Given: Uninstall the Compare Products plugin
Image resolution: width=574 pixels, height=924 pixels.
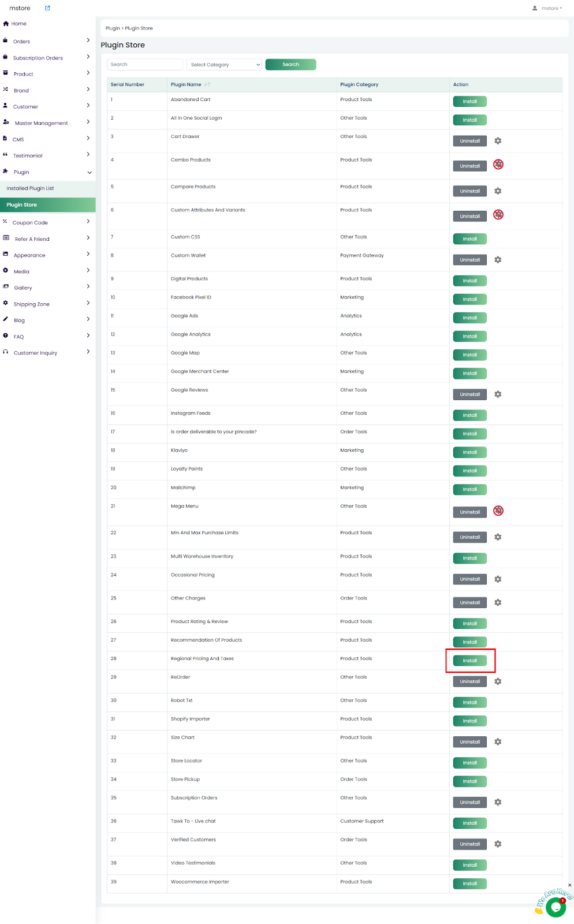Looking at the screenshot, I should click(x=469, y=191).
